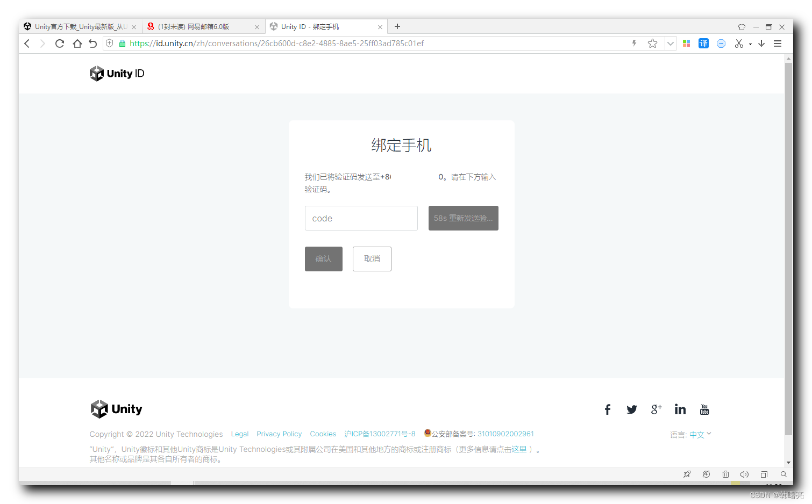Image resolution: width=812 pixels, height=504 pixels.
Task: Open the scissors screenshot tool
Action: 739,44
